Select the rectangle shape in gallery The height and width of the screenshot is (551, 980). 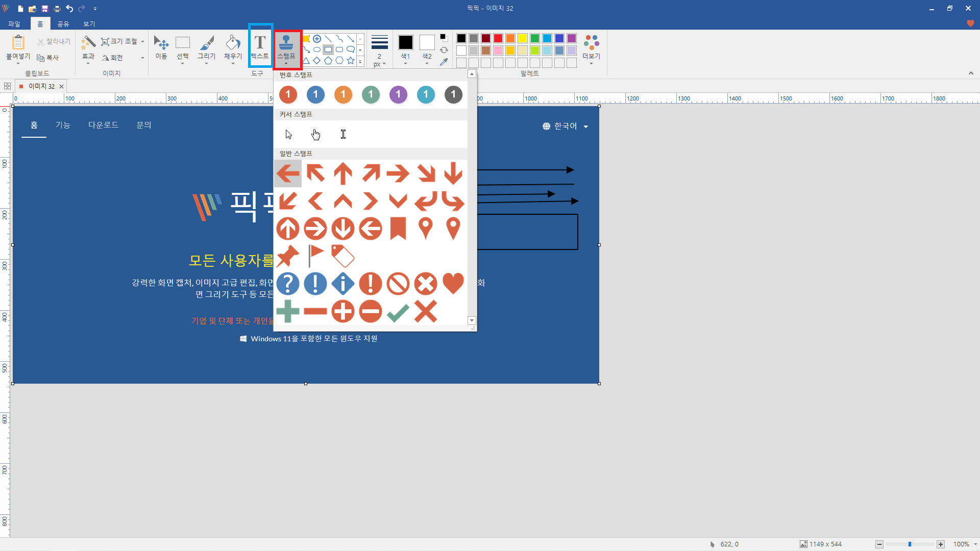pos(328,49)
